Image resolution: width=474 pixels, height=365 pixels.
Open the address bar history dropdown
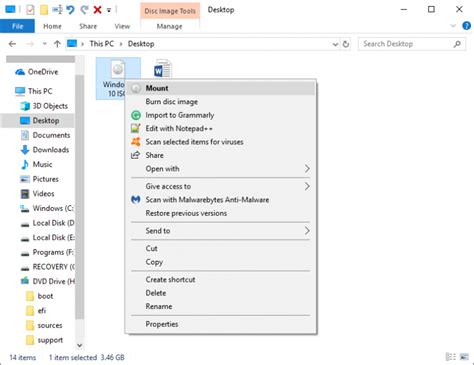coord(335,44)
